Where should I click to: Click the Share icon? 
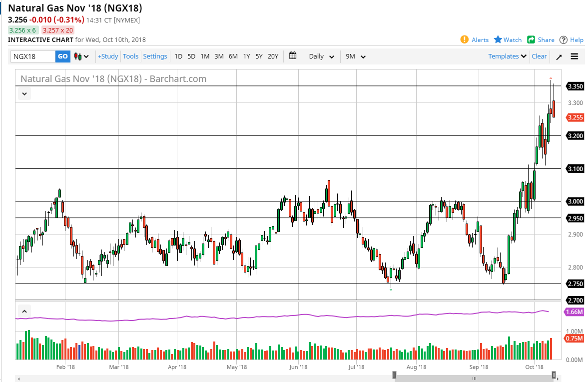click(x=531, y=39)
